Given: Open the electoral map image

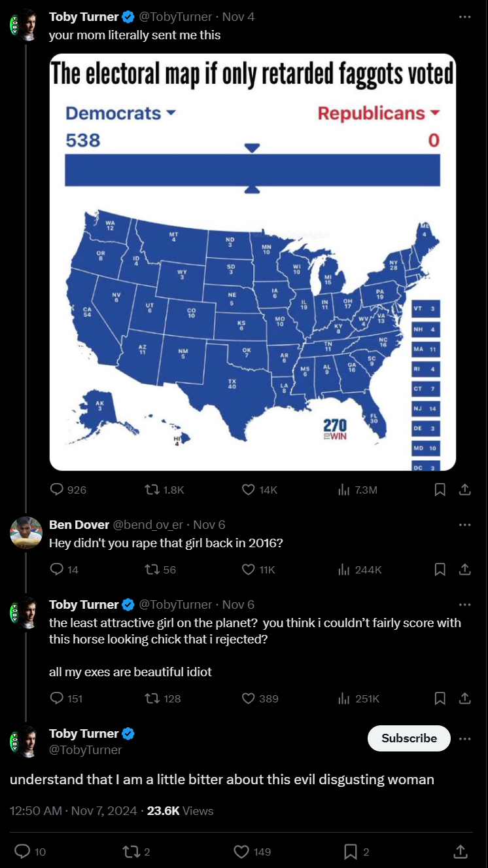Looking at the screenshot, I should point(253,262).
